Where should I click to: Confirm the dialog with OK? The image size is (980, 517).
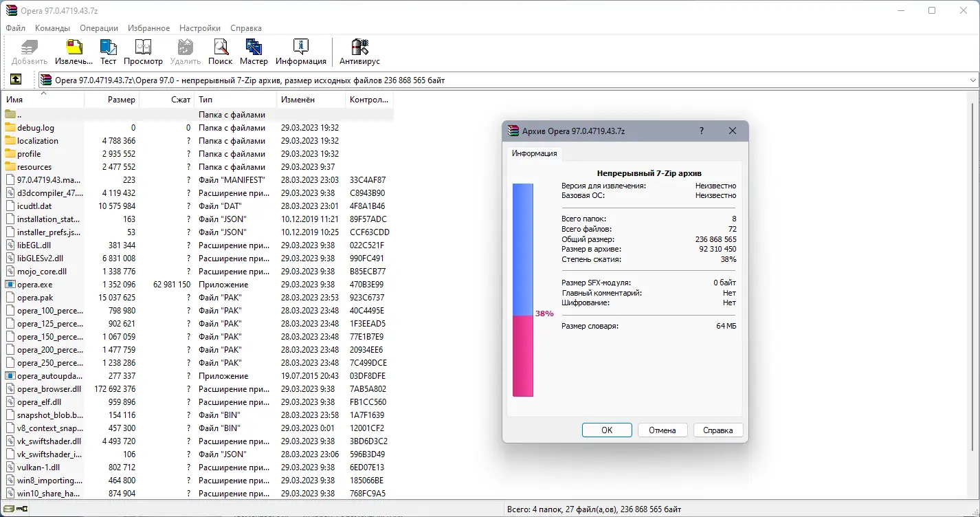(x=607, y=430)
